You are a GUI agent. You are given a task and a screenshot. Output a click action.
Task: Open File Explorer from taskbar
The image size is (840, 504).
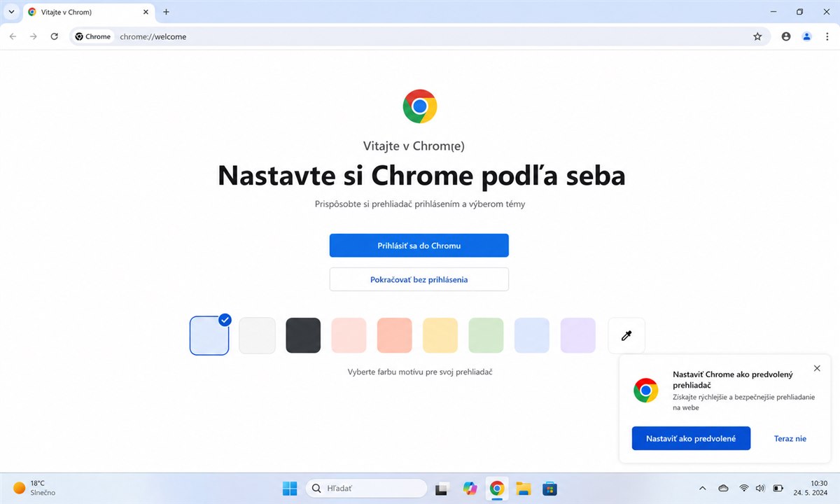[x=524, y=489]
